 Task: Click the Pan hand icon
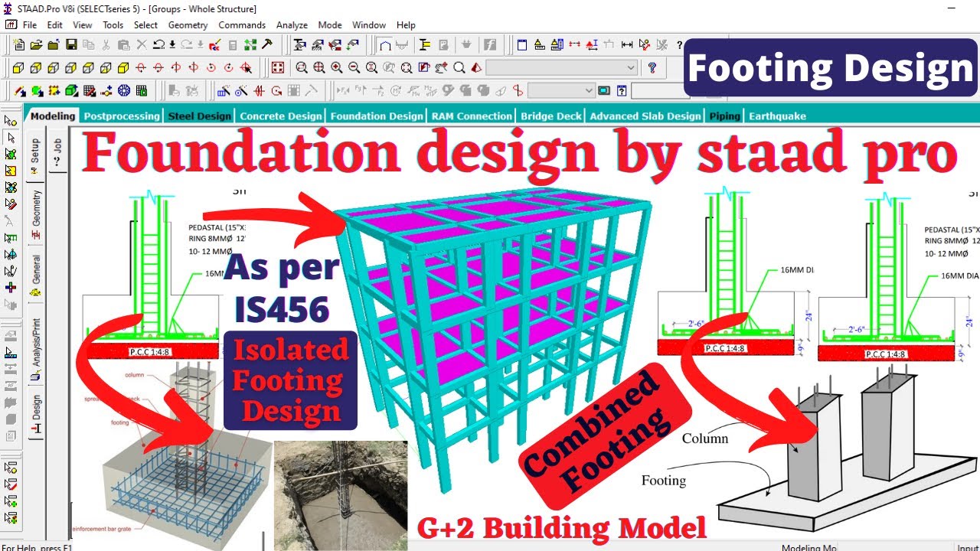(x=441, y=67)
